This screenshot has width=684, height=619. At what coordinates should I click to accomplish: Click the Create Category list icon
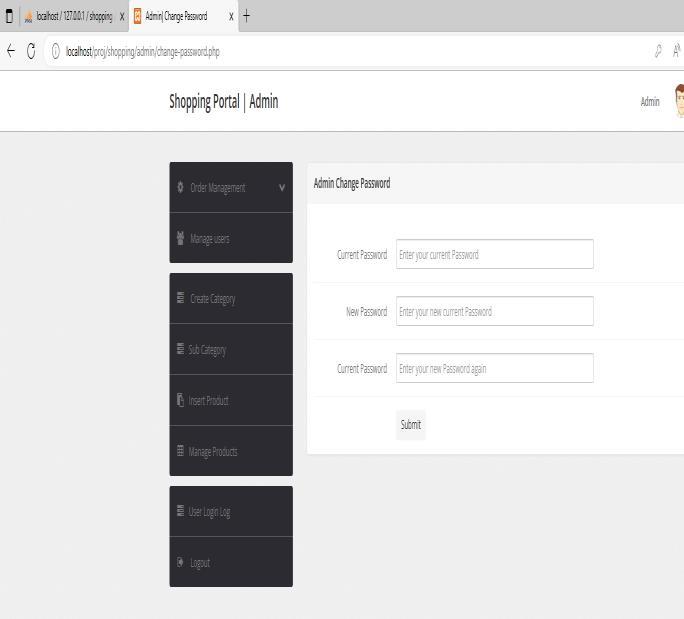click(180, 298)
